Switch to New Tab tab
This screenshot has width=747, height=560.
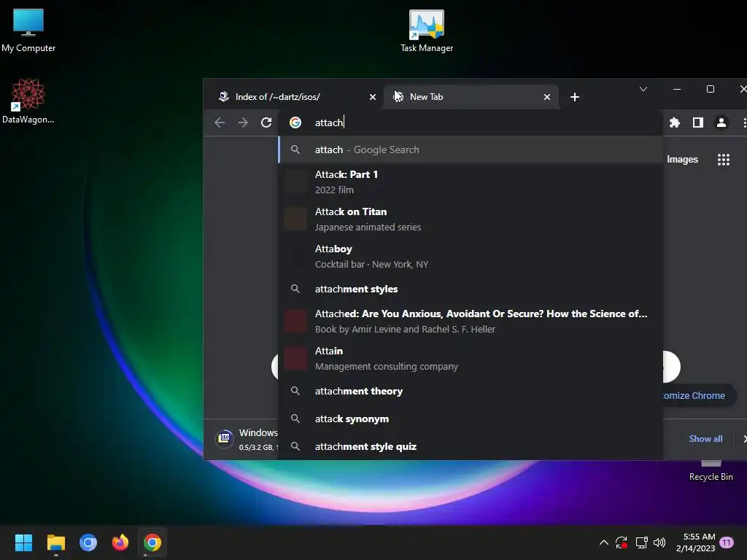(471, 97)
